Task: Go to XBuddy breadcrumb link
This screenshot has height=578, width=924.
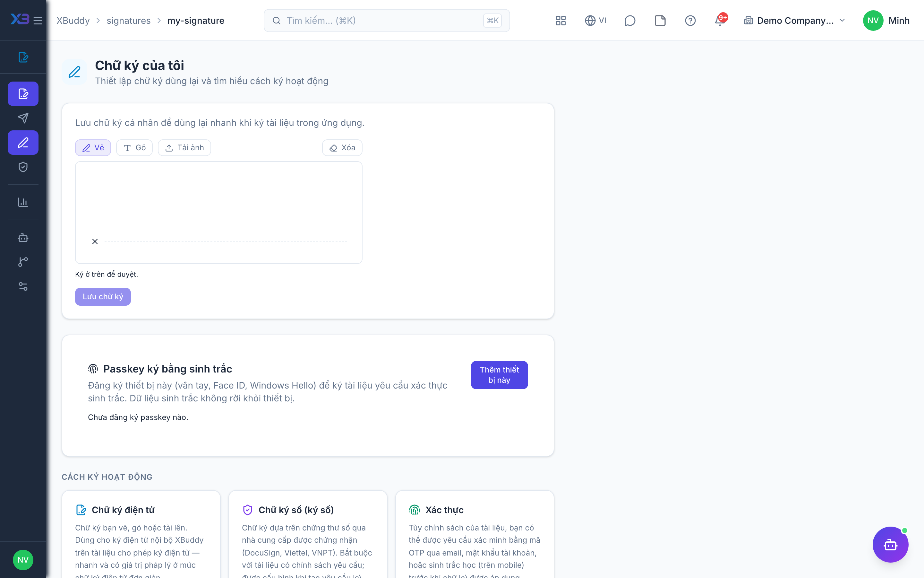Action: (x=73, y=20)
